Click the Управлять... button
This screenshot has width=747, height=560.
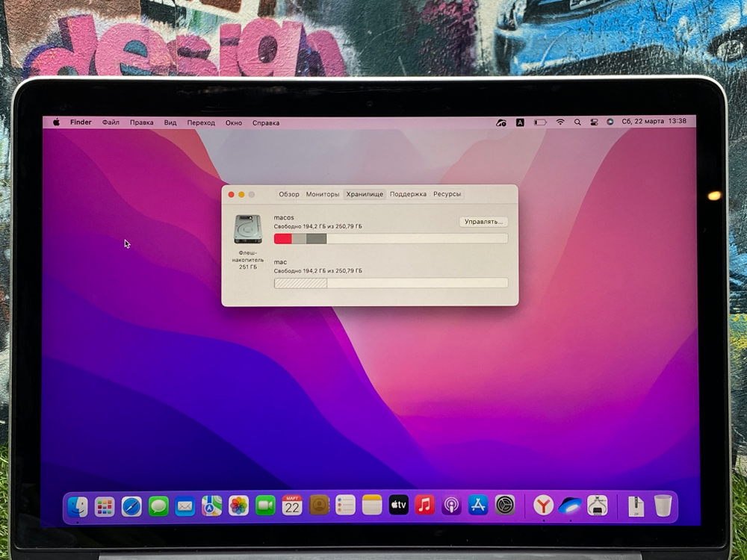point(482,221)
